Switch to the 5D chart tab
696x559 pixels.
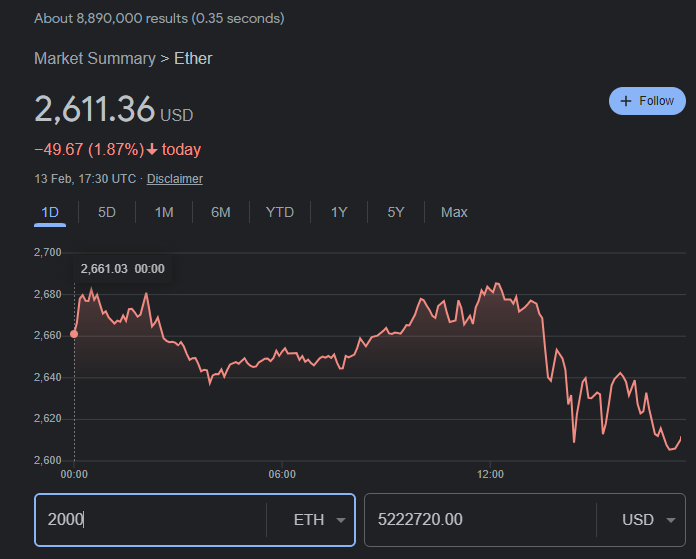[x=107, y=212]
